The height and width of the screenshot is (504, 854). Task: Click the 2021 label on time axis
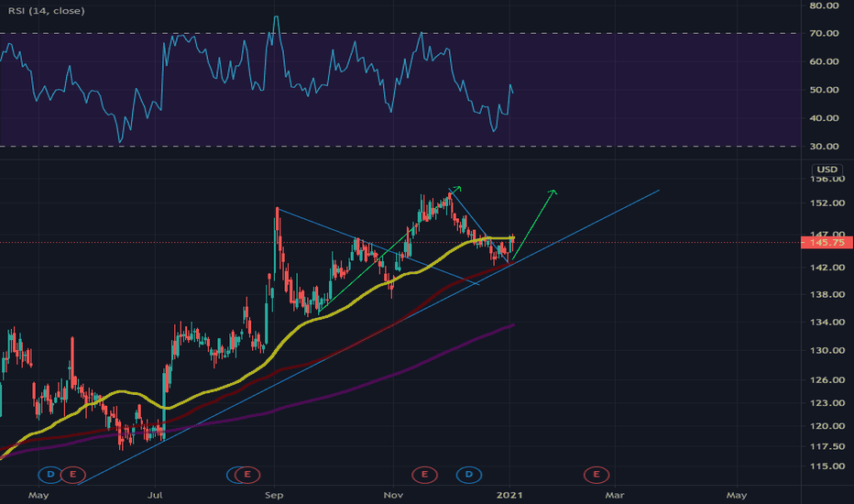[509, 495]
